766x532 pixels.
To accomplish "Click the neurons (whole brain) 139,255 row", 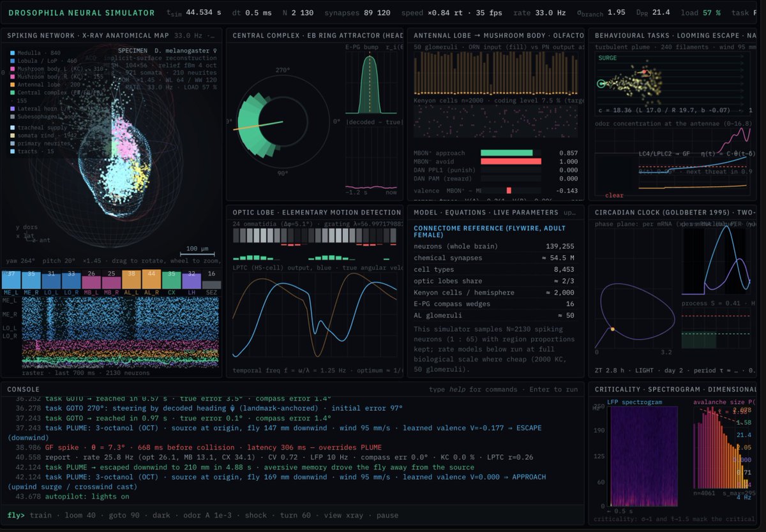I will [493, 246].
